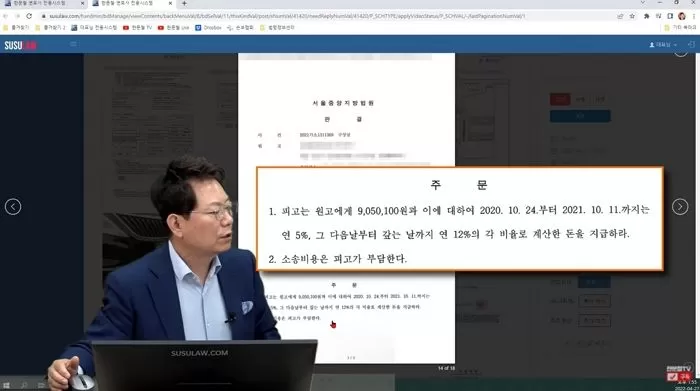Open the SUSULAW hamburger menu

[x=73, y=44]
